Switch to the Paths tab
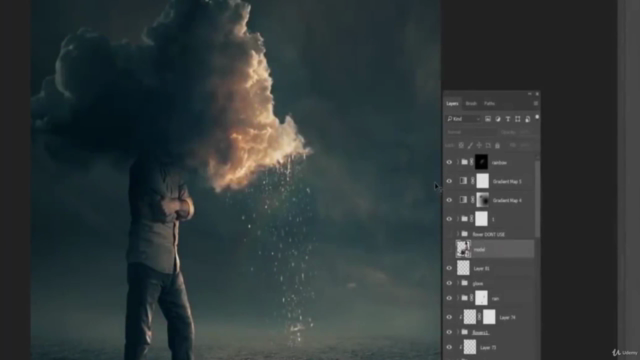 [x=489, y=104]
